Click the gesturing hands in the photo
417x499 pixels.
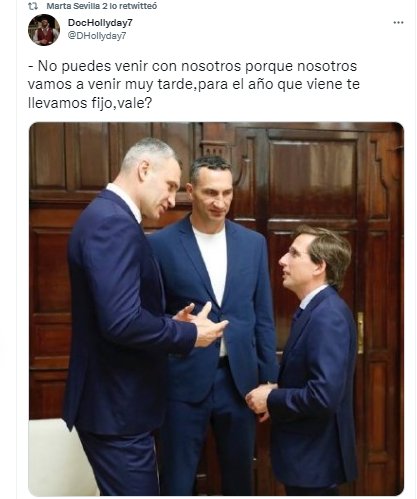pos(202,323)
